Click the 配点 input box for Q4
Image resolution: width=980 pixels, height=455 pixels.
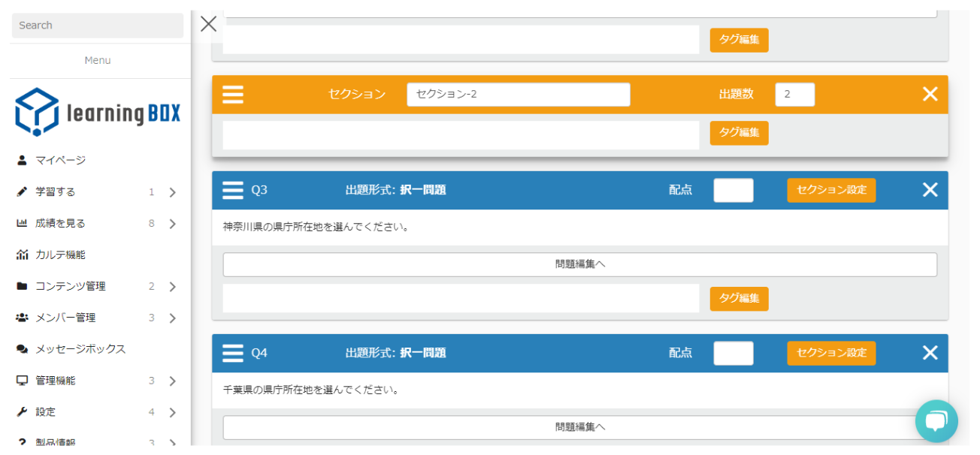tap(733, 353)
